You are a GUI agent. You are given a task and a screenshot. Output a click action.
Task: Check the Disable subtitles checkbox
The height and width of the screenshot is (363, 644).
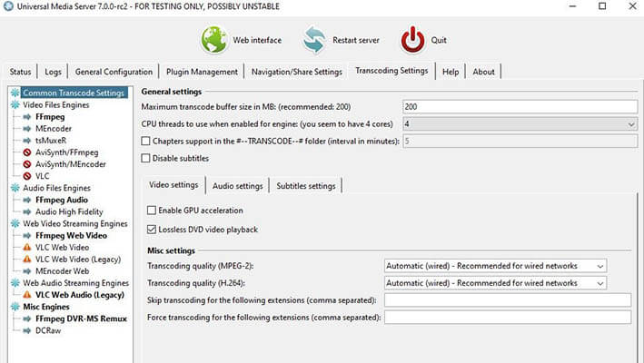[145, 158]
